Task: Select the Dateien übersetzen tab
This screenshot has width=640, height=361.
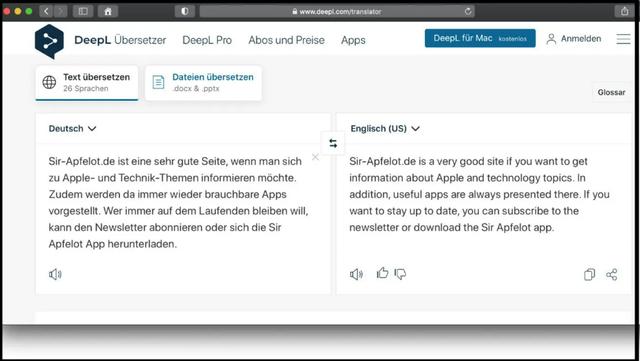Action: [x=203, y=82]
